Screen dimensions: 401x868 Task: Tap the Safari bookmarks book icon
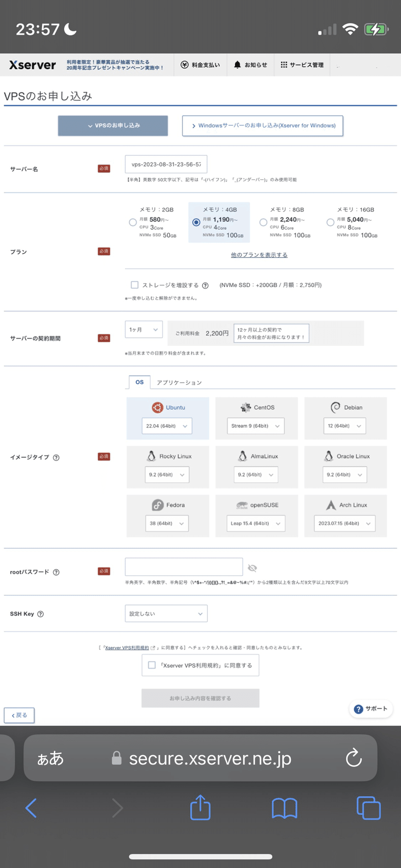[285, 808]
